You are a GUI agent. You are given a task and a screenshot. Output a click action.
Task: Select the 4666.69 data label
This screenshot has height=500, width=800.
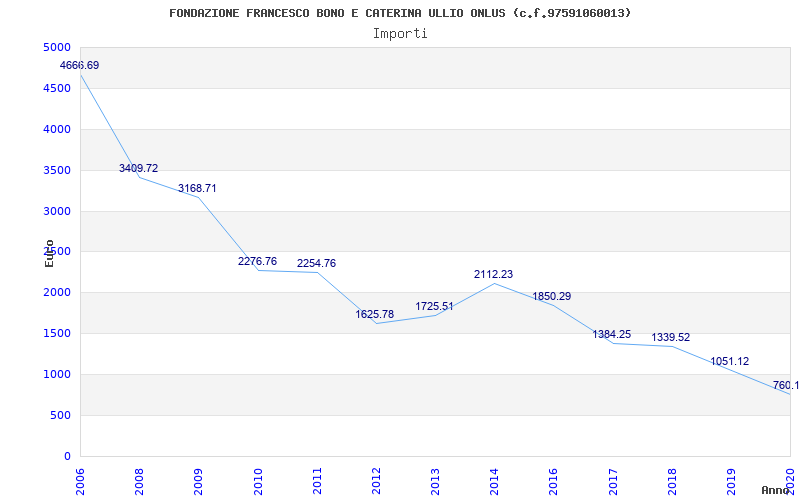click(x=80, y=65)
